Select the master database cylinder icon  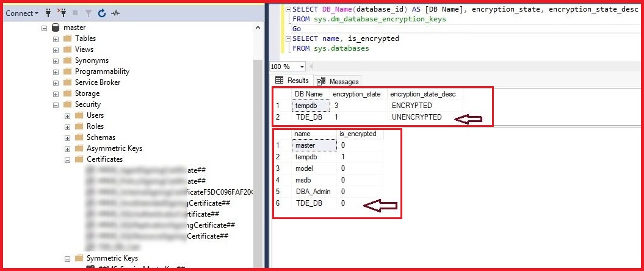56,27
